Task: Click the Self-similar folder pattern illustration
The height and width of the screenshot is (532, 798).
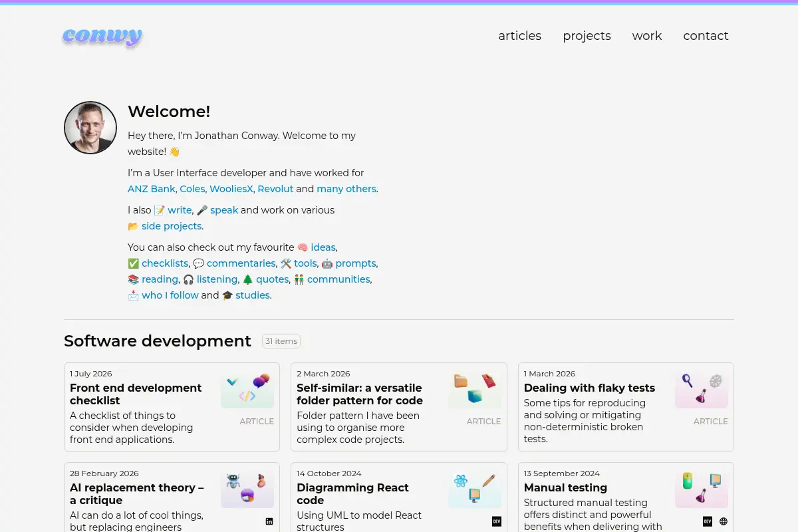Action: [475, 390]
